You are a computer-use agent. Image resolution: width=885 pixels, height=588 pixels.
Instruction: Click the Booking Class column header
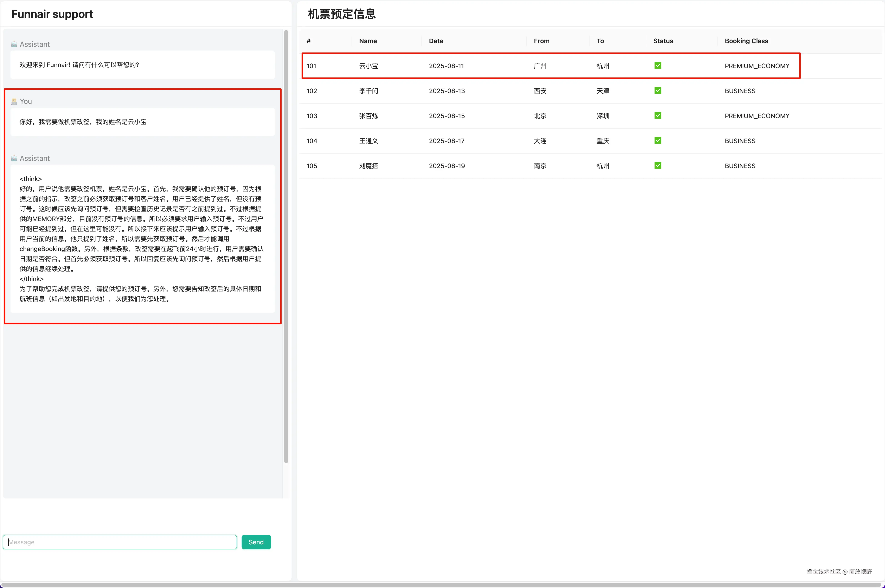[x=746, y=41]
